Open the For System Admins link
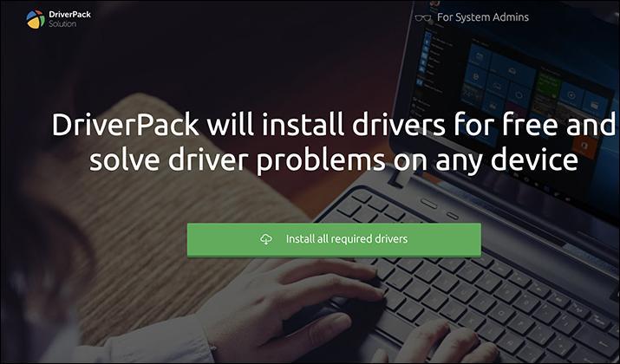 (x=483, y=17)
